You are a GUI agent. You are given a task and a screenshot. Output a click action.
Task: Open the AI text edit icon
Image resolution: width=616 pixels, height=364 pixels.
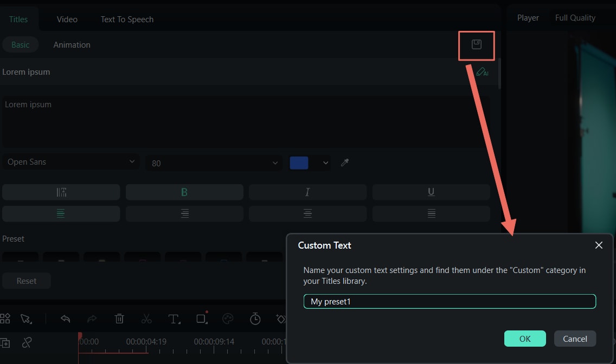click(x=482, y=72)
